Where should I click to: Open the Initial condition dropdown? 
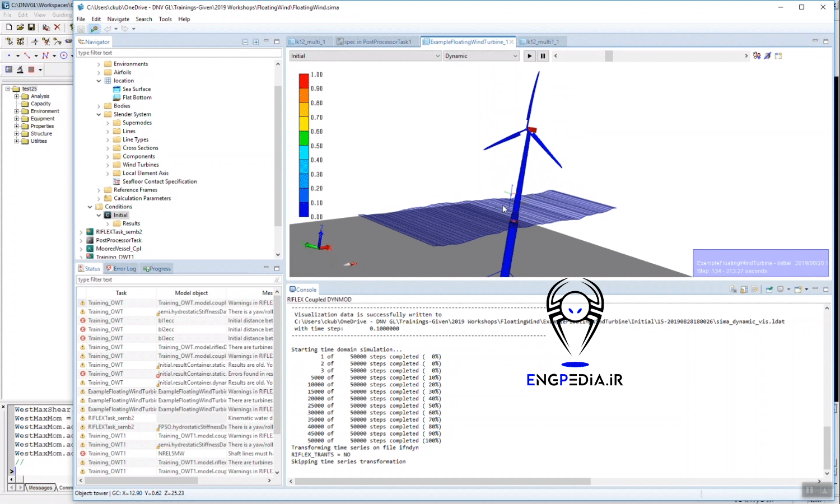365,56
